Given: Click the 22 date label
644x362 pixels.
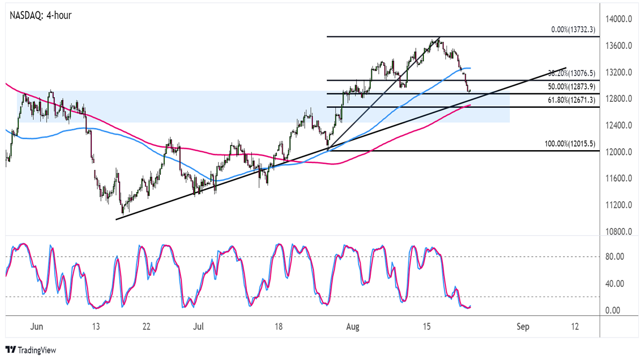Looking at the screenshot, I should coord(146,327).
